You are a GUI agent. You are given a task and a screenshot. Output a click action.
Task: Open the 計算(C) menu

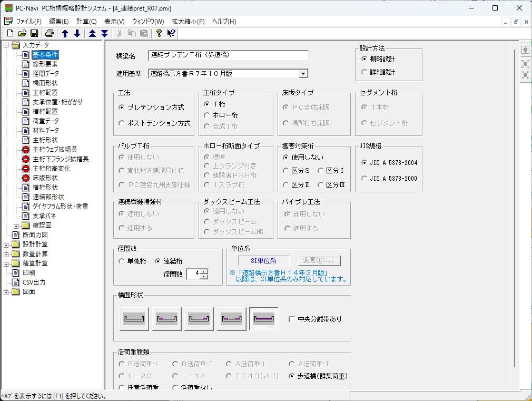(x=86, y=22)
